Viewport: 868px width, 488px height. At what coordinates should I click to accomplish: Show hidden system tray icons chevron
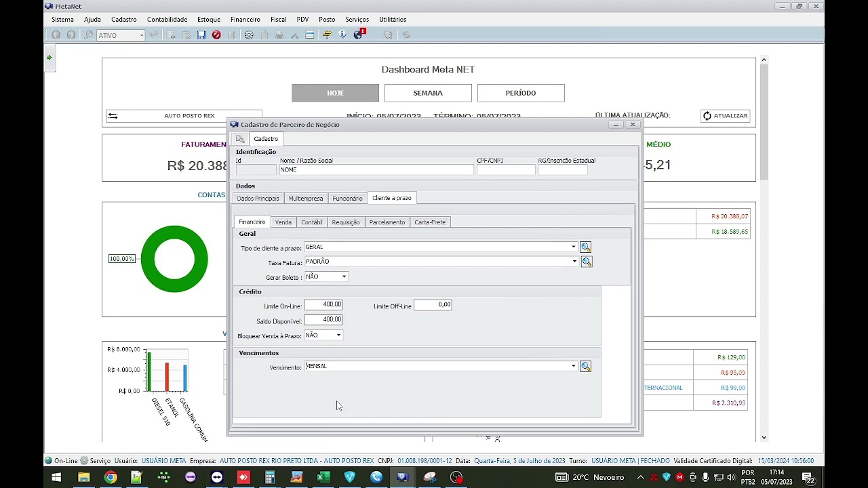click(640, 477)
